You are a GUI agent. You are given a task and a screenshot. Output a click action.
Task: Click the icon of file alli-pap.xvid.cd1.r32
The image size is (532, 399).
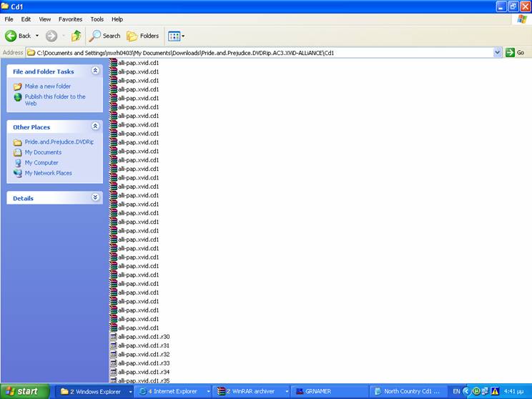(x=113, y=354)
